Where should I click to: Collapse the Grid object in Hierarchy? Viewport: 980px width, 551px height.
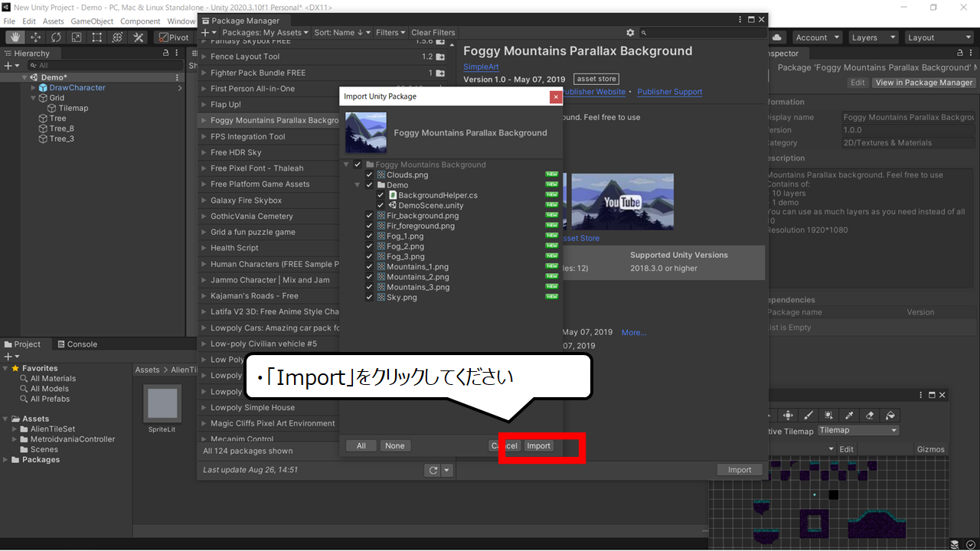[x=34, y=98]
